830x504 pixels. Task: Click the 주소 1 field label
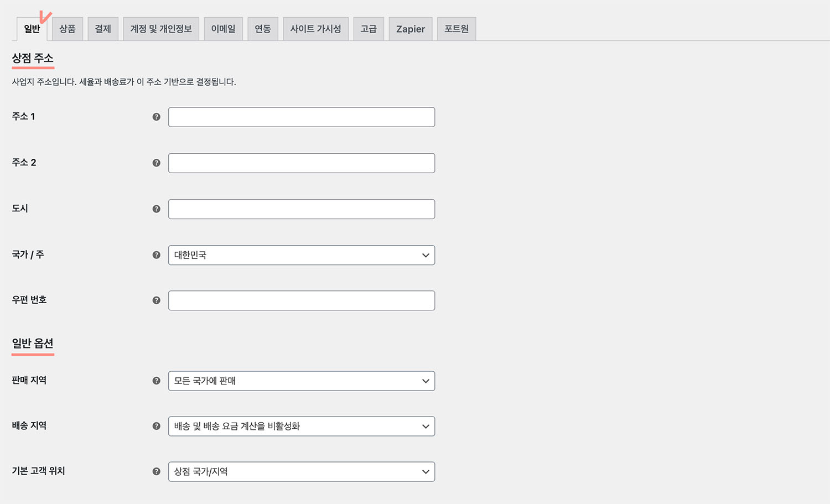[23, 116]
